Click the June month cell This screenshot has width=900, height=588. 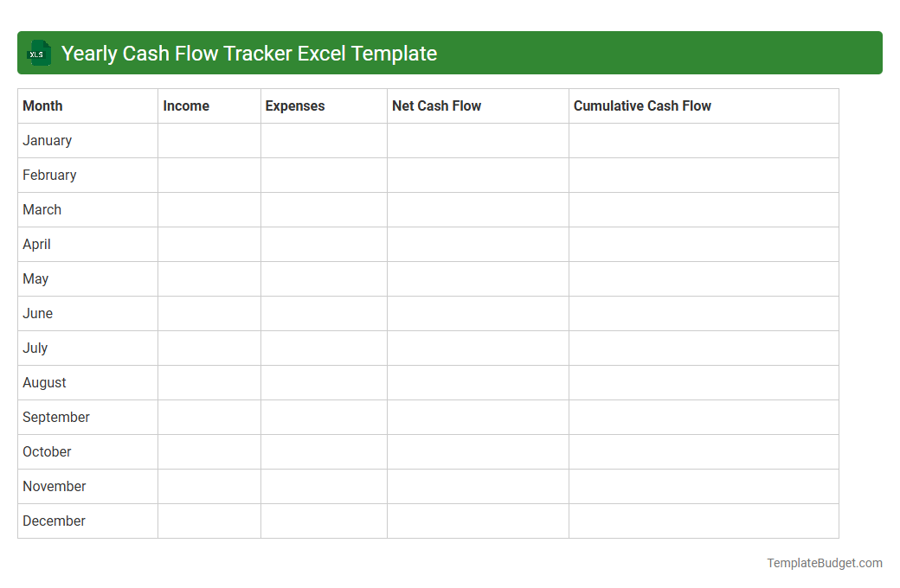coord(37,313)
